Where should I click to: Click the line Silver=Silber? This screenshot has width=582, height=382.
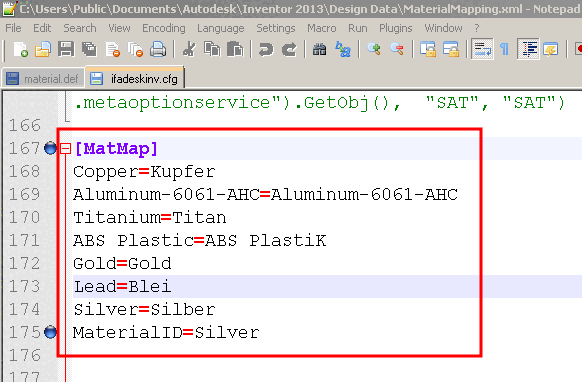[144, 310]
